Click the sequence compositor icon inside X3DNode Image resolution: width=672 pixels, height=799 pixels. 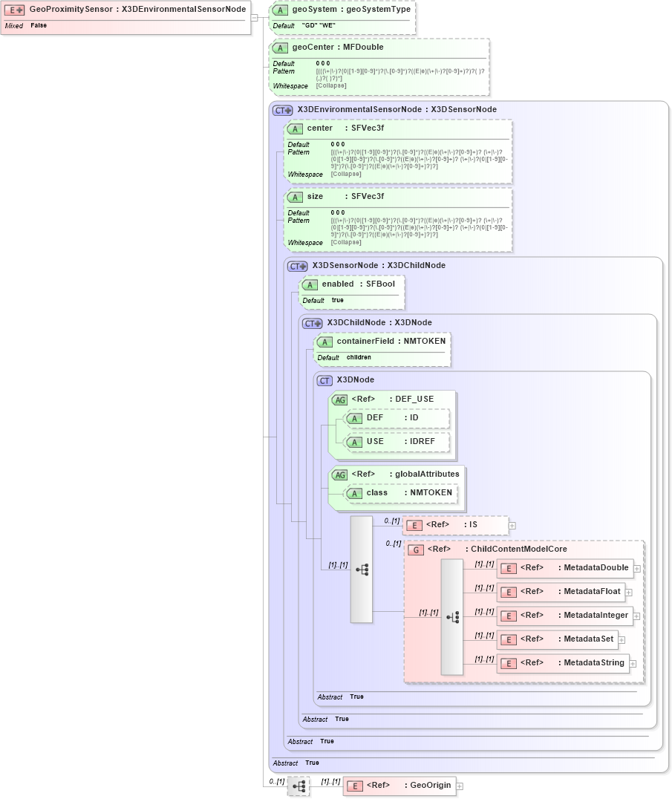click(x=362, y=570)
